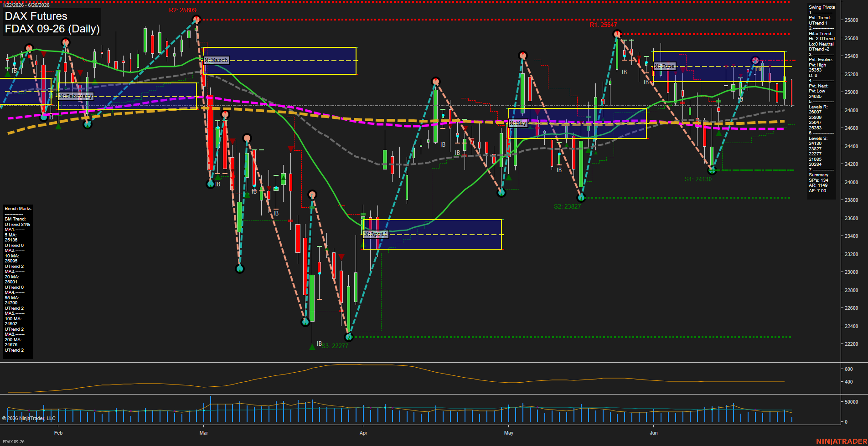Click the Jun label on time axis
The width and height of the screenshot is (868, 446).
[x=654, y=433]
